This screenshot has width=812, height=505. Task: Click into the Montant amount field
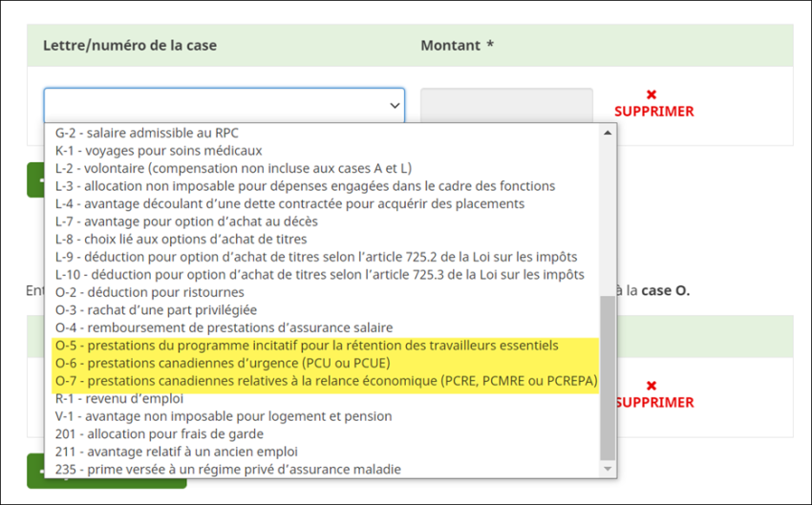click(506, 106)
